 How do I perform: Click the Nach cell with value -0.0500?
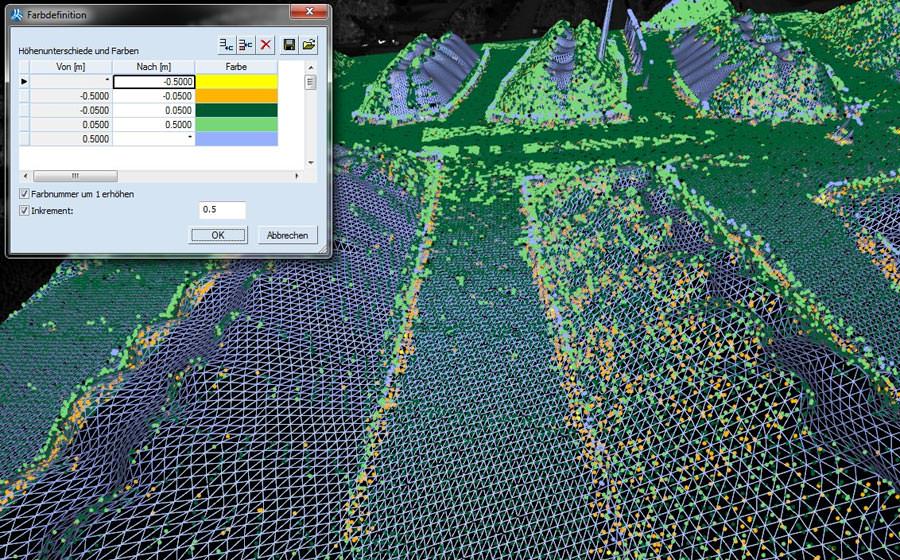(x=154, y=96)
